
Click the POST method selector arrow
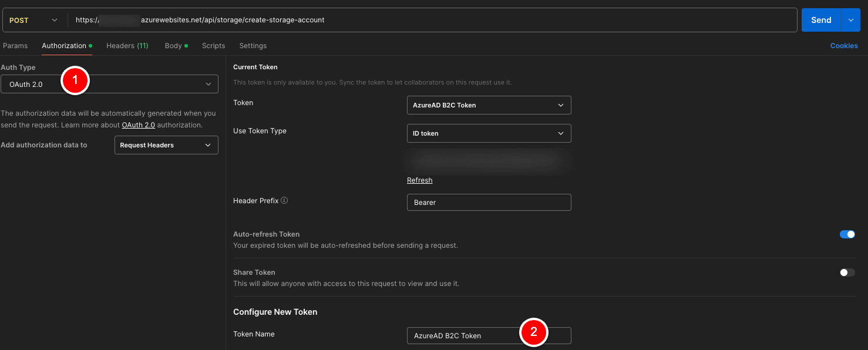54,19
